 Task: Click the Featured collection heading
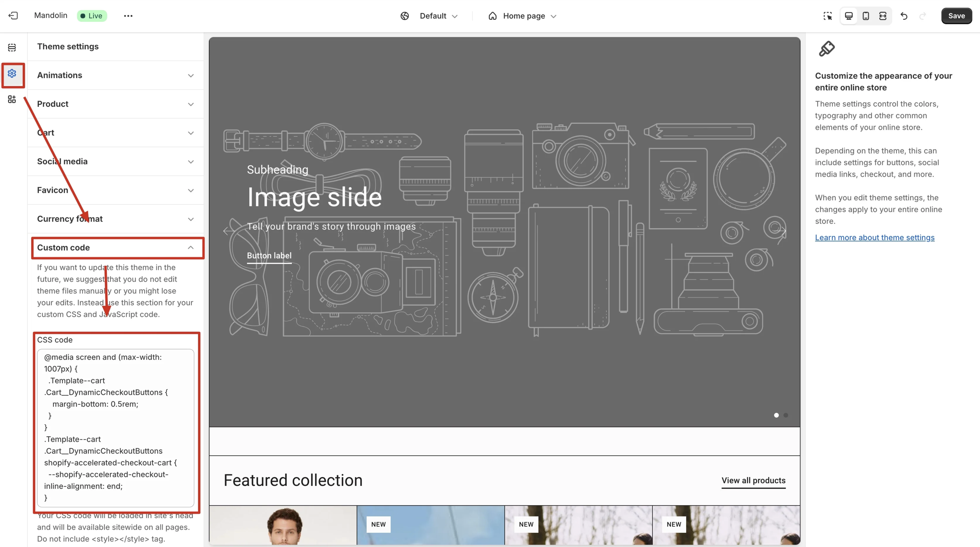click(x=293, y=480)
